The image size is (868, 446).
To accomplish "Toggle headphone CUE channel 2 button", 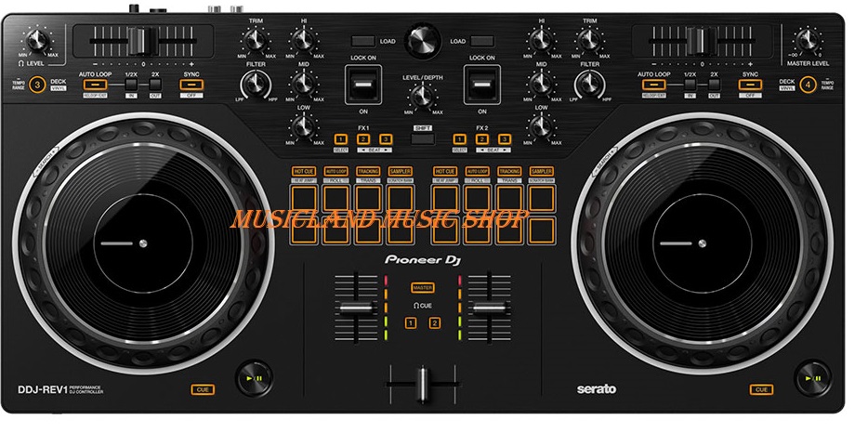I will click(x=435, y=323).
